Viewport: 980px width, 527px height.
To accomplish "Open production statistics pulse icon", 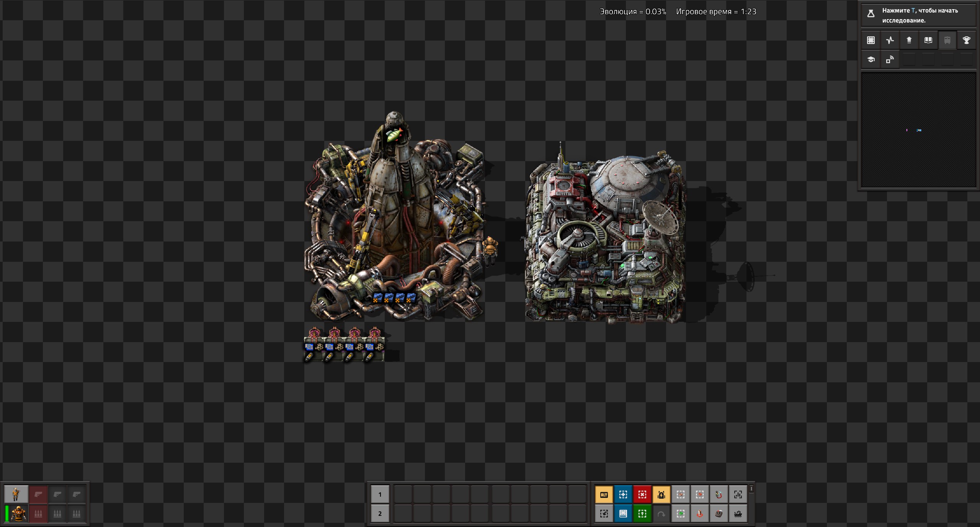I will click(x=890, y=40).
